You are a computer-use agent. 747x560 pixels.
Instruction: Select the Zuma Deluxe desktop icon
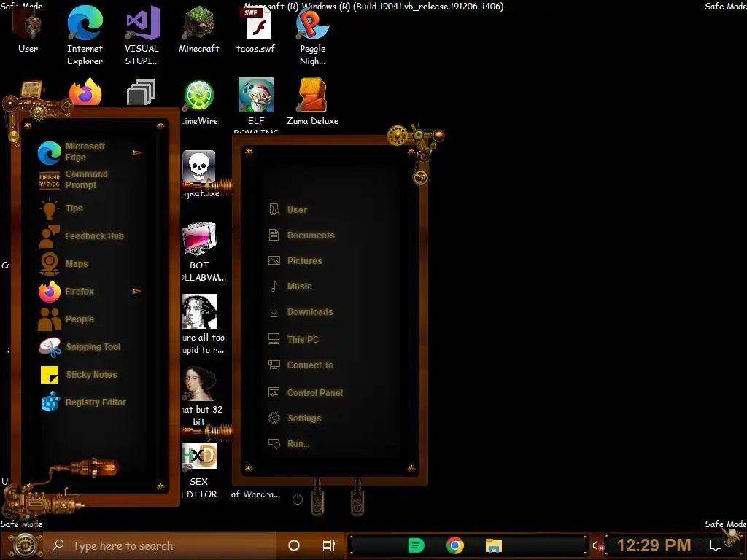point(312,102)
